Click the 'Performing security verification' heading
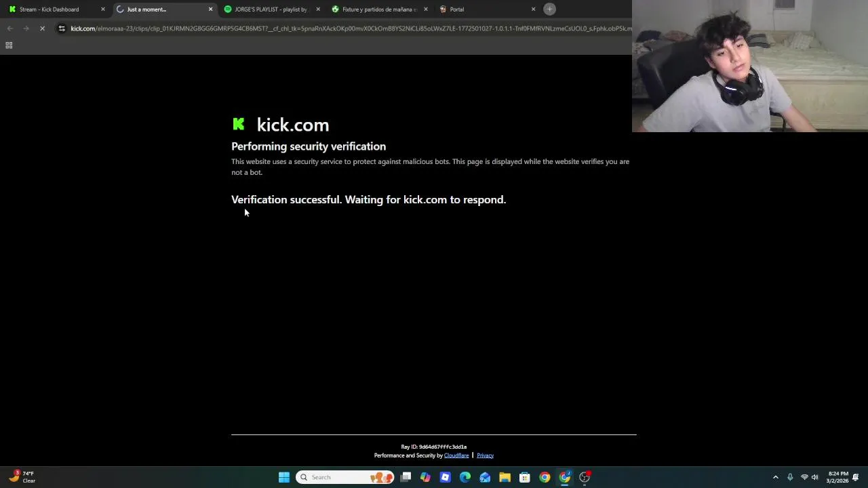The image size is (868, 488). point(309,146)
